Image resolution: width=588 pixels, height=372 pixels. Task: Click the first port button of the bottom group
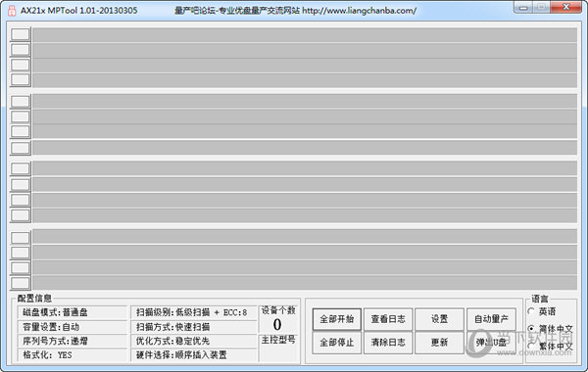pyautogui.click(x=21, y=238)
